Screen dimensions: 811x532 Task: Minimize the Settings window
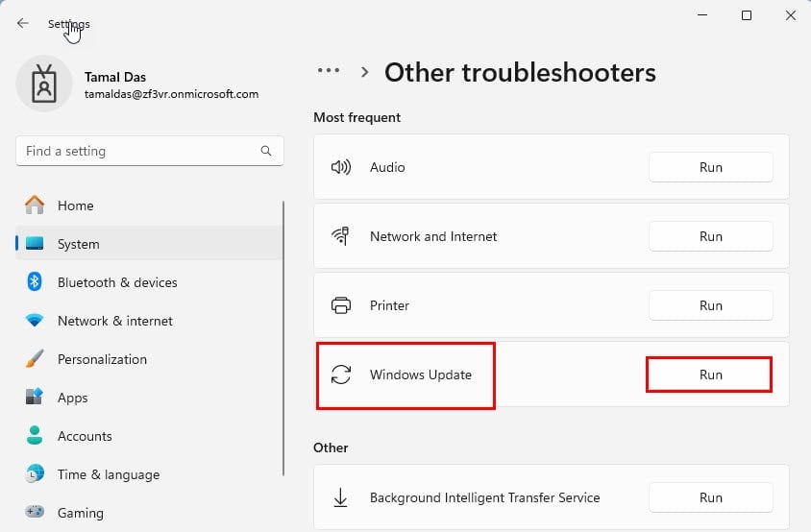coord(702,15)
